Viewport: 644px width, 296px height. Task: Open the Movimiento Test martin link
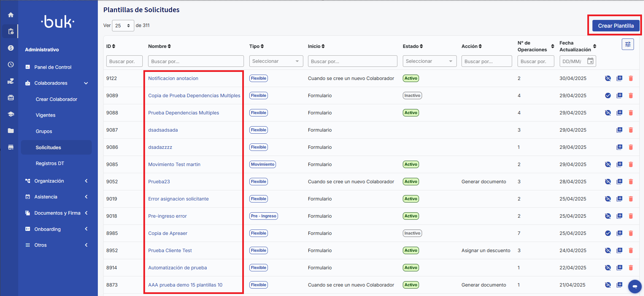coord(174,164)
